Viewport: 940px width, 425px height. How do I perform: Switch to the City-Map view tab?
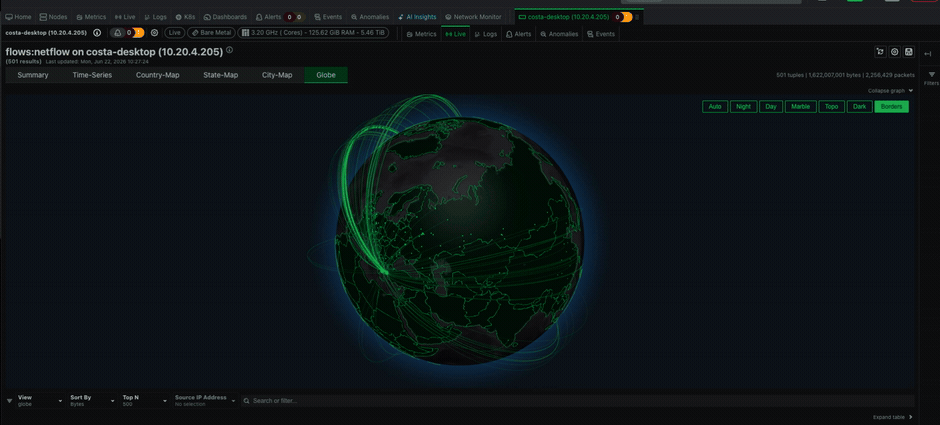277,75
